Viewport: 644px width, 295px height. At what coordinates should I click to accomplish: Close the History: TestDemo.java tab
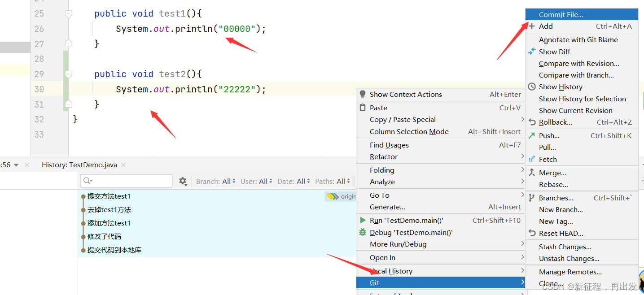[x=123, y=165]
